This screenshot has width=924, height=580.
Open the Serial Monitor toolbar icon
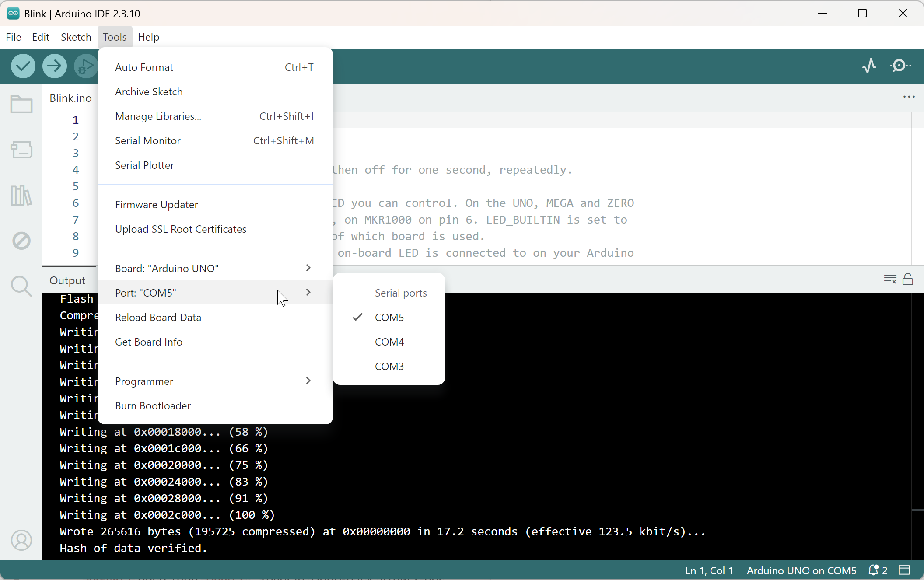900,66
